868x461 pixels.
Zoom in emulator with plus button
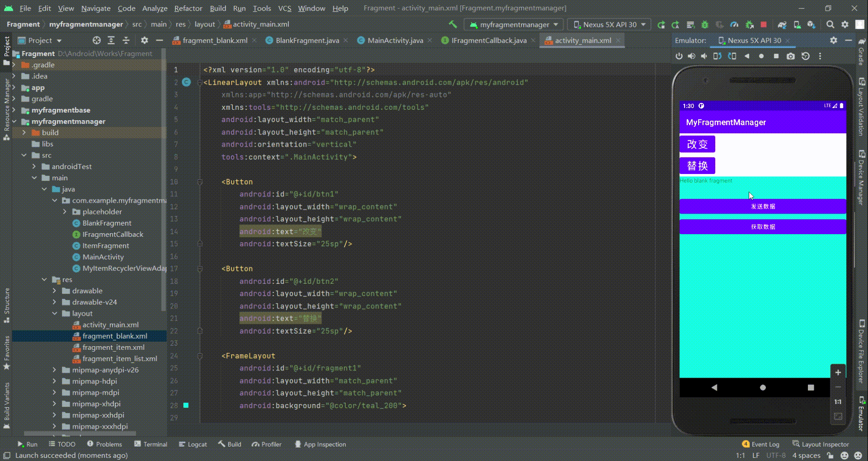pyautogui.click(x=838, y=372)
